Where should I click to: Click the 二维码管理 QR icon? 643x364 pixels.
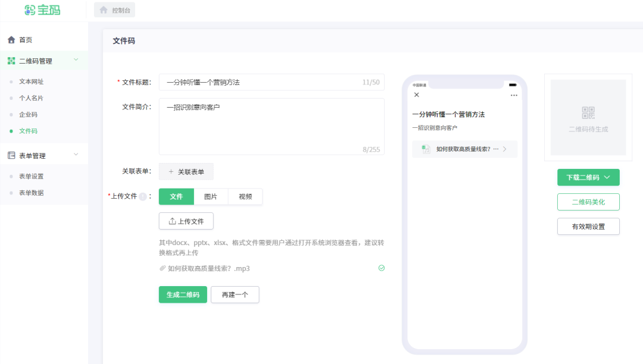[x=11, y=61]
